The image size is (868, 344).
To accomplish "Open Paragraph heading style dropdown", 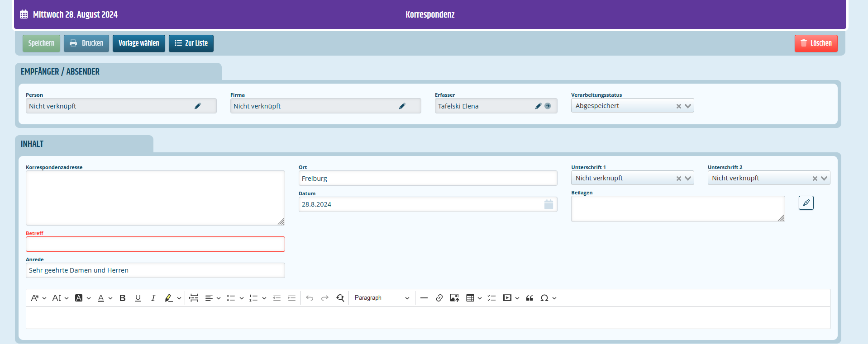I will coord(382,298).
